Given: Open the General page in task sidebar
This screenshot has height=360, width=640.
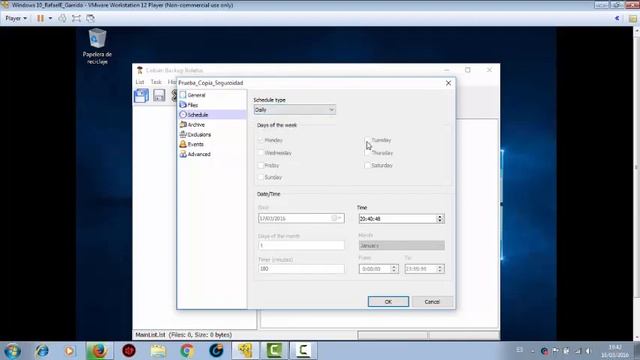Looking at the screenshot, I should (196, 95).
